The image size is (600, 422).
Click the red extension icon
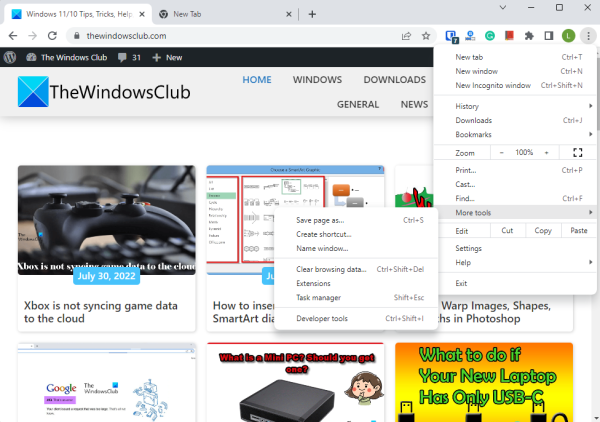[509, 36]
